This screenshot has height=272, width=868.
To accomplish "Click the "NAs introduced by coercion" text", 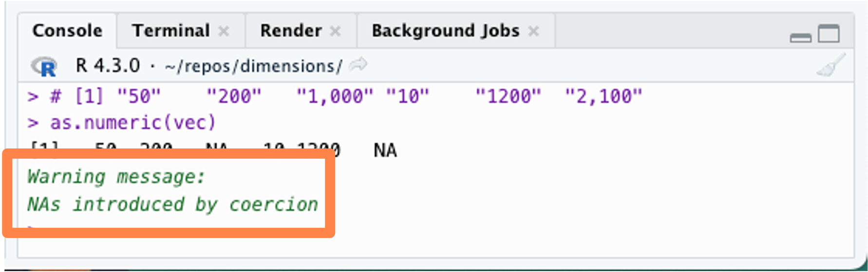I will point(172,204).
